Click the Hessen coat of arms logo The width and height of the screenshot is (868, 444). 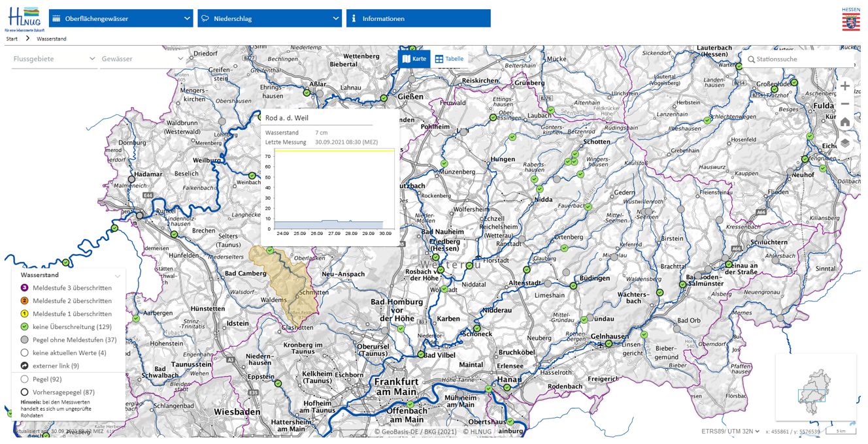tap(850, 20)
